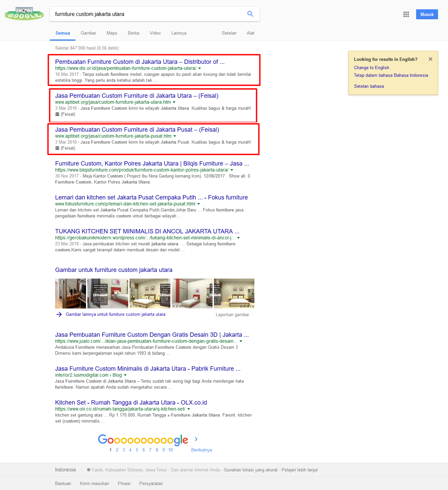Select the Semua tab

(63, 33)
